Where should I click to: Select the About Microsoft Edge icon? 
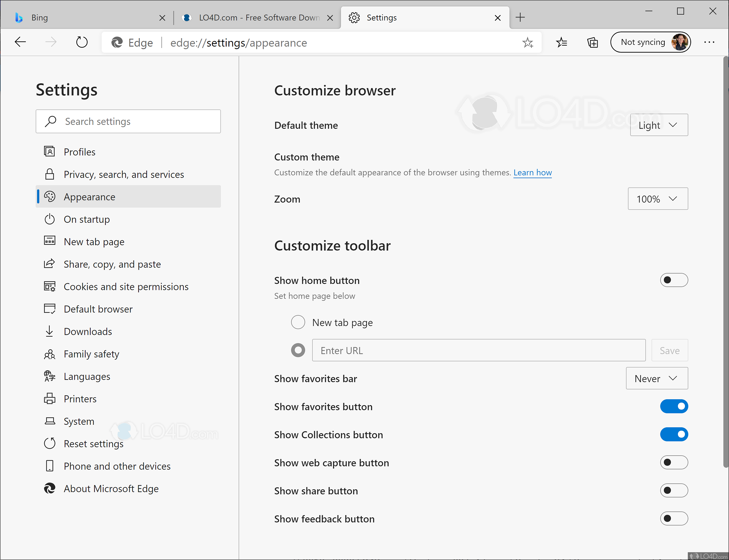pyautogui.click(x=49, y=488)
